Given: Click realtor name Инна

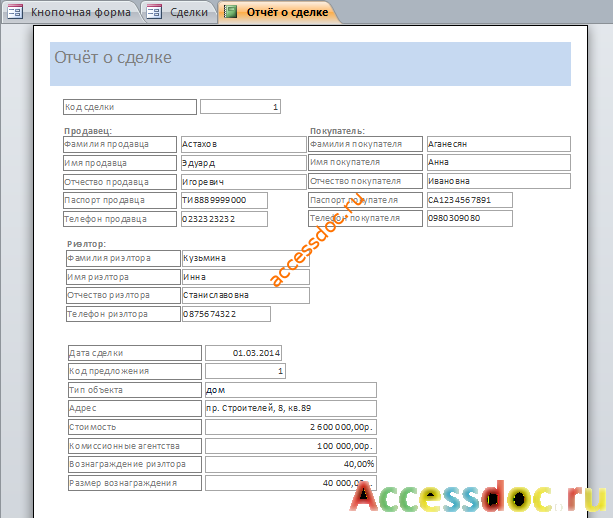Looking at the screenshot, I should pyautogui.click(x=246, y=277).
